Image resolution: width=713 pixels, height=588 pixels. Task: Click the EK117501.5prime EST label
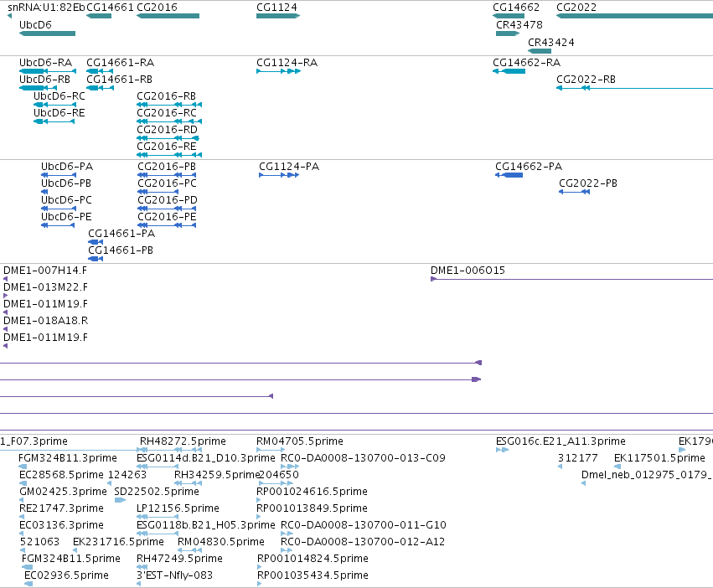coord(660,458)
